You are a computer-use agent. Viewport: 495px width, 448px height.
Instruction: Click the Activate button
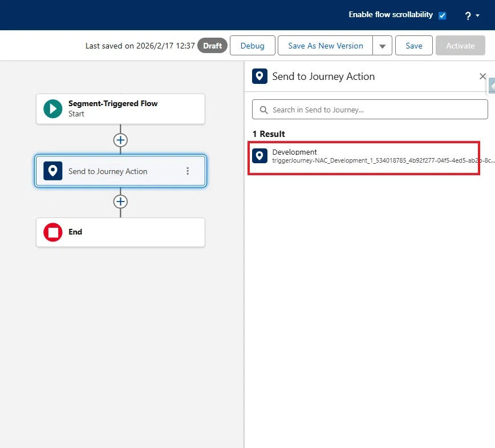coord(460,46)
